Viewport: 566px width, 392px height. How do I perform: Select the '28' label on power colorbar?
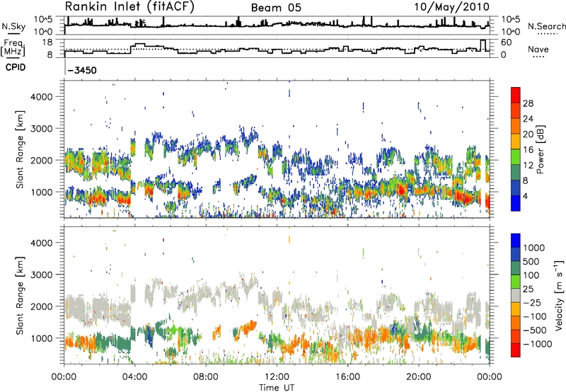528,103
